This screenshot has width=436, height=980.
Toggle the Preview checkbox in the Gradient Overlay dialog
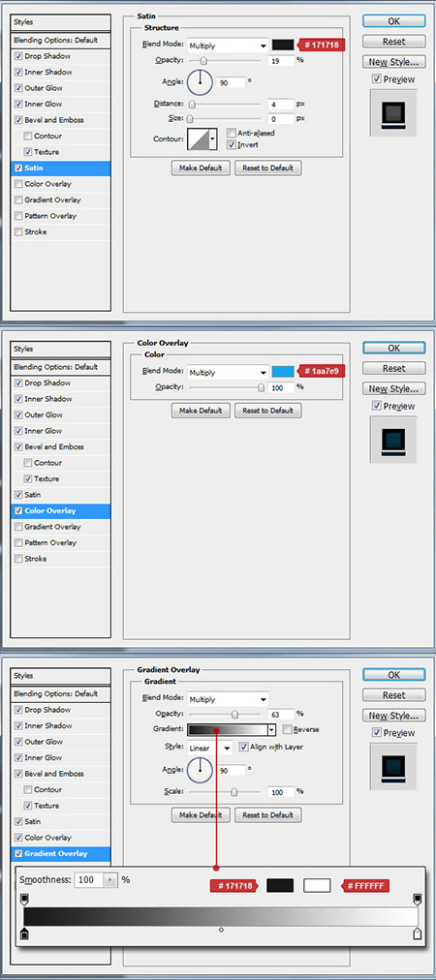pyautogui.click(x=376, y=732)
